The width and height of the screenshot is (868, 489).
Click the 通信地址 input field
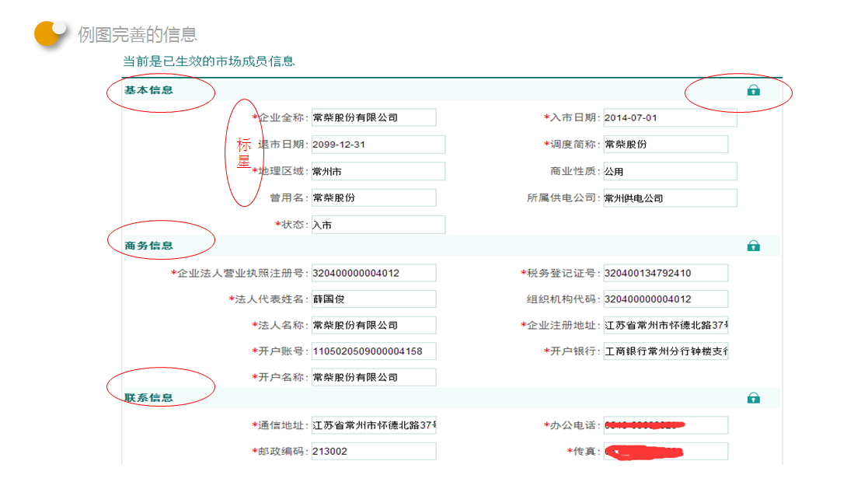[374, 425]
